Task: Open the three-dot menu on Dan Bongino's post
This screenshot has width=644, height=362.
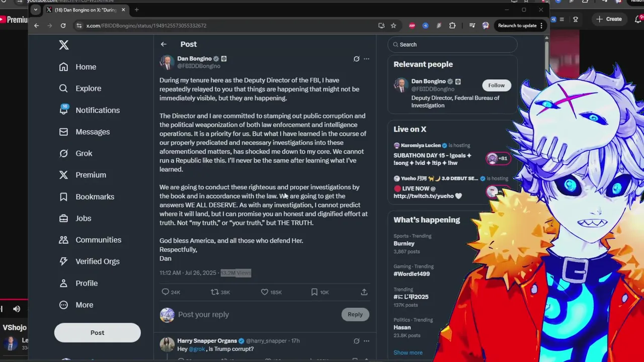Action: click(x=366, y=59)
